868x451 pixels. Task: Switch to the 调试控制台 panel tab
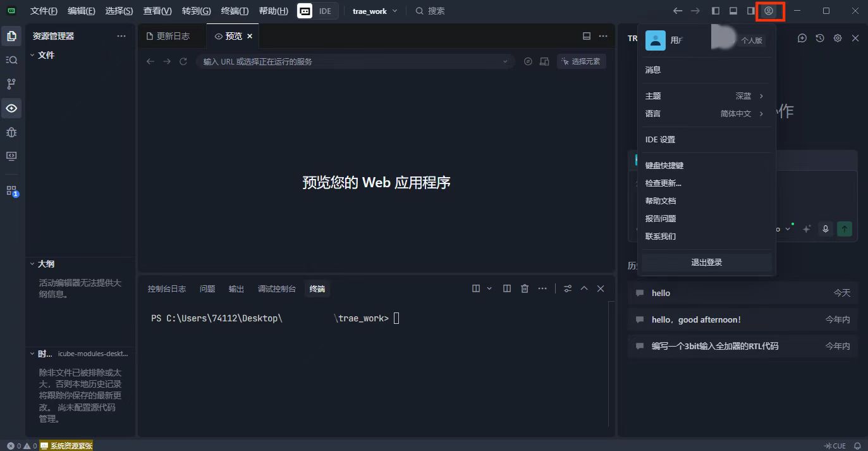[x=277, y=288]
